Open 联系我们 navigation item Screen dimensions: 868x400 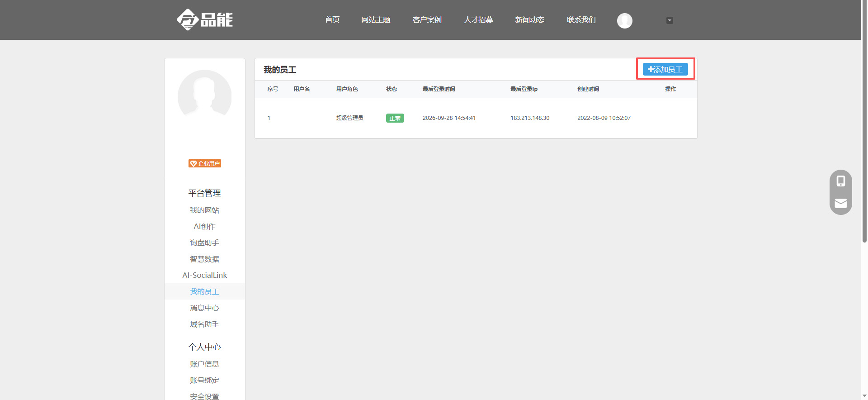click(x=581, y=20)
